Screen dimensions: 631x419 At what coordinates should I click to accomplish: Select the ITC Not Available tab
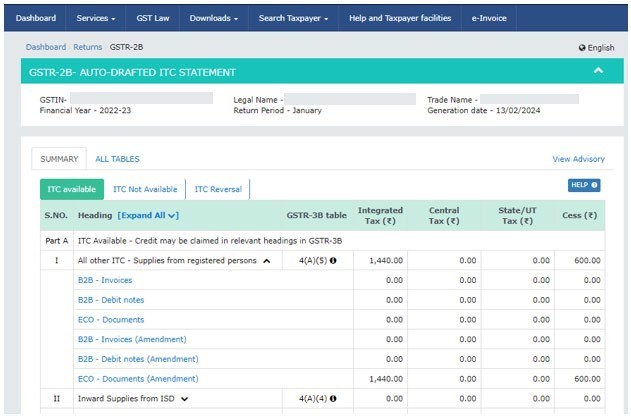[144, 189]
